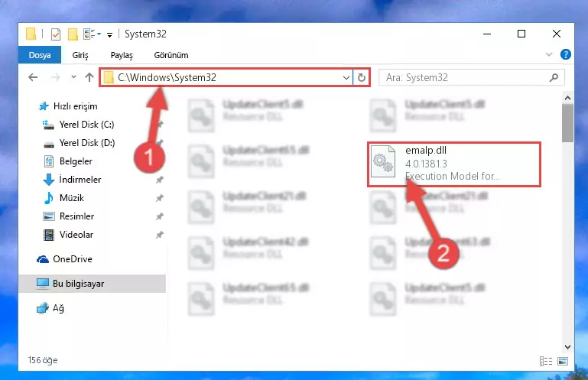Click the New Folder quick access icon
588x380 pixels.
pyautogui.click(x=73, y=34)
